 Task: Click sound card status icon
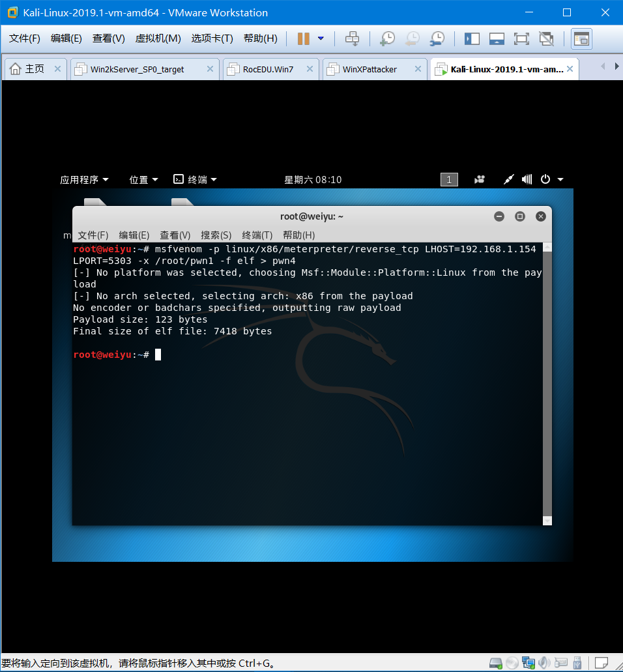click(544, 664)
